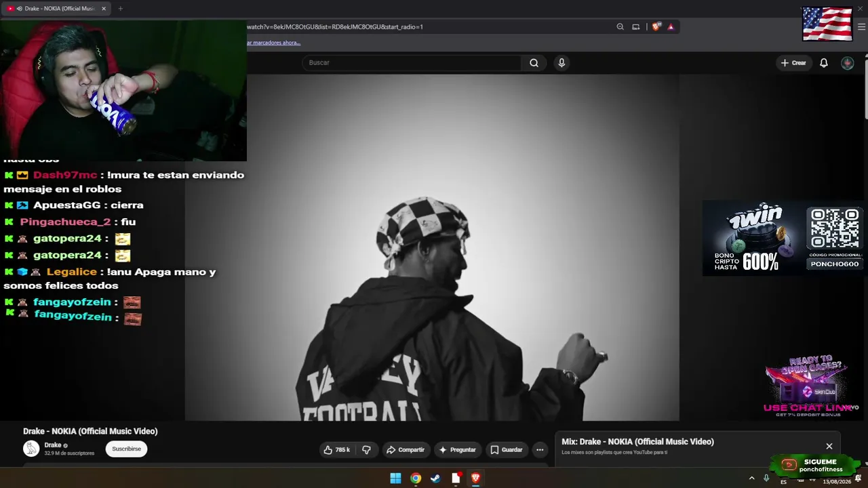Click the chat username Legalice
Screen dimensions: 868x488
coord(71,272)
